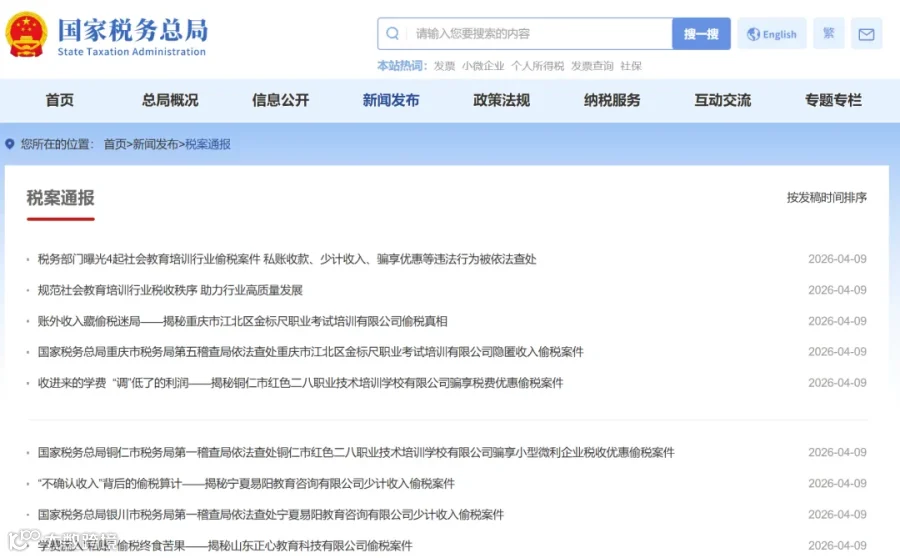900x558 pixels.
Task: Open the 互动交流 navigation menu item
Action: pyautogui.click(x=723, y=100)
